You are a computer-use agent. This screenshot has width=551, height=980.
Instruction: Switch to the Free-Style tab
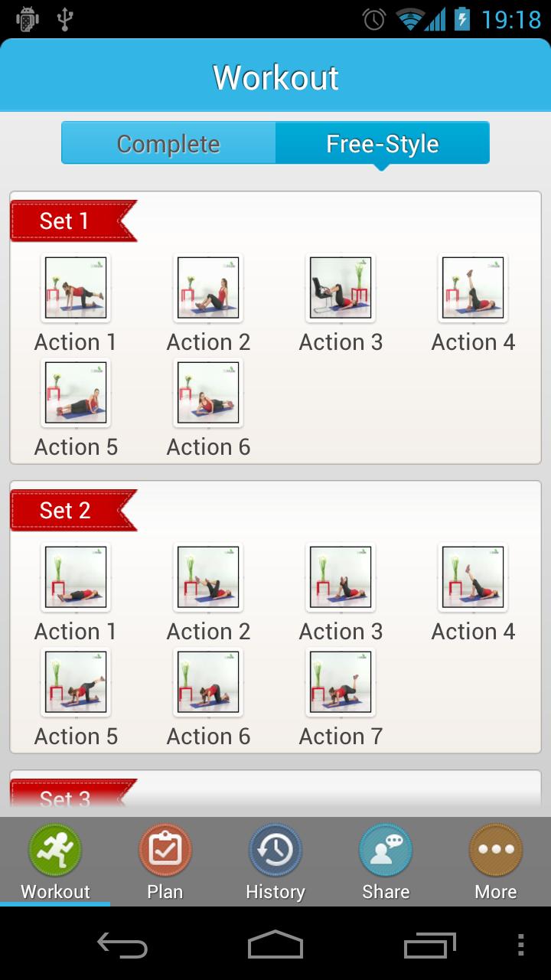[383, 143]
